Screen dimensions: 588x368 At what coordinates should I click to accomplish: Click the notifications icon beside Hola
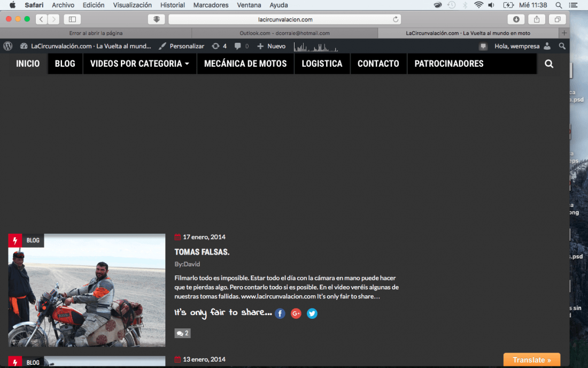483,46
